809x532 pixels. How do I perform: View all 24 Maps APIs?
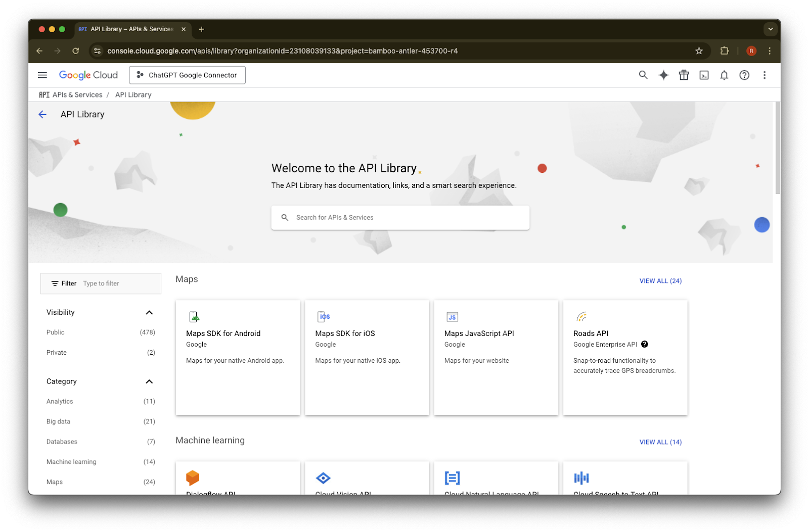tap(660, 281)
